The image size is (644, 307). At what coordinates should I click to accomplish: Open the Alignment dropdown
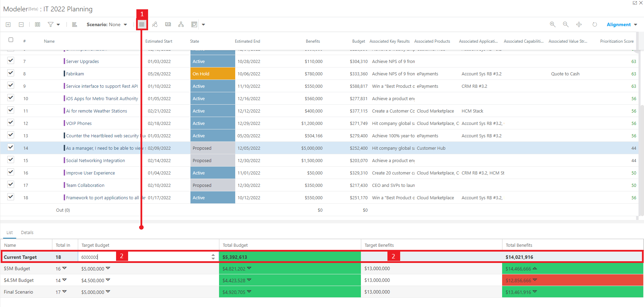622,24
